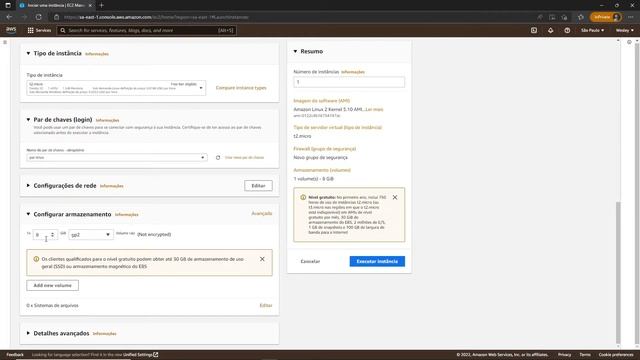The width and height of the screenshot is (640, 360).
Task: Open Informações link beside Configurações de rede
Action: pos(111,186)
